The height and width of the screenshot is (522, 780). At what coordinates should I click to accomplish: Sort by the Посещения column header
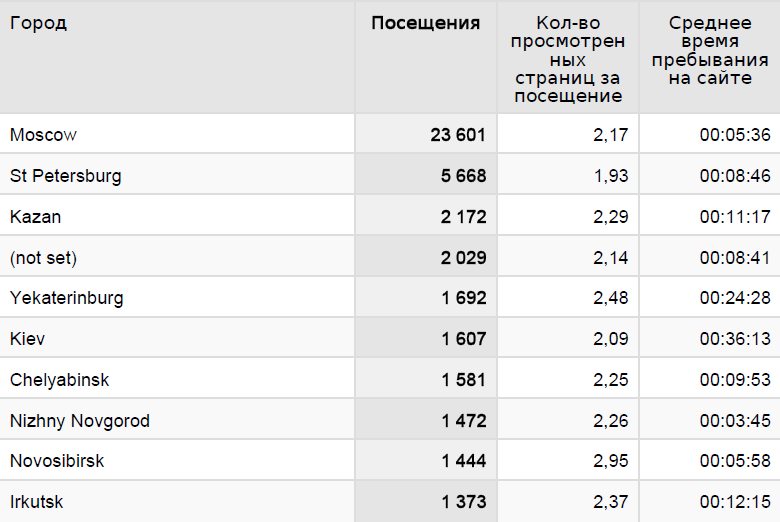425,23
